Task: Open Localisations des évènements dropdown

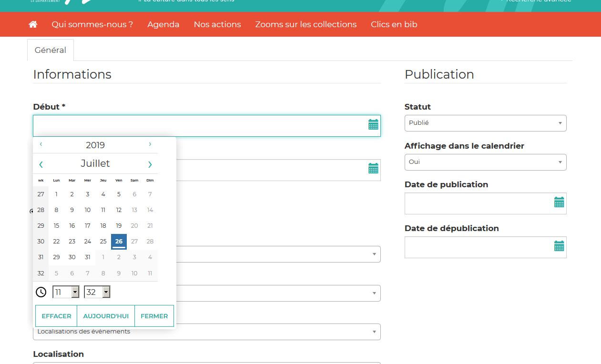Action: click(x=207, y=332)
